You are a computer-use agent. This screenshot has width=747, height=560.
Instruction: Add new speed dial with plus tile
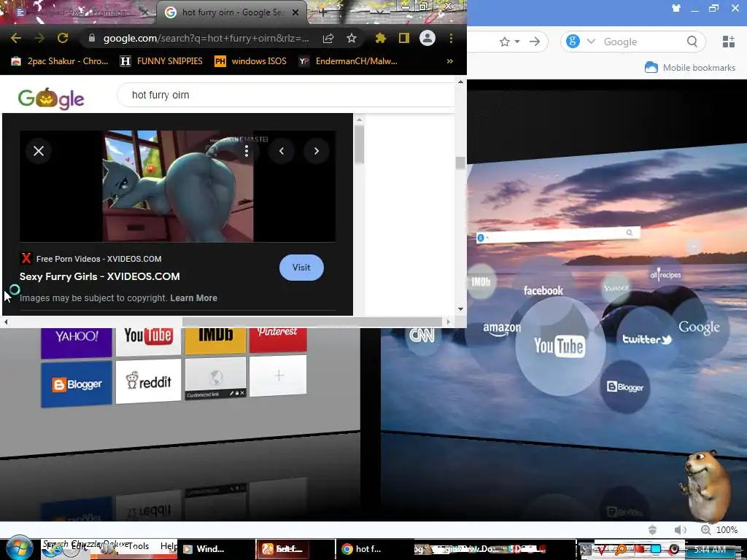pyautogui.click(x=278, y=376)
